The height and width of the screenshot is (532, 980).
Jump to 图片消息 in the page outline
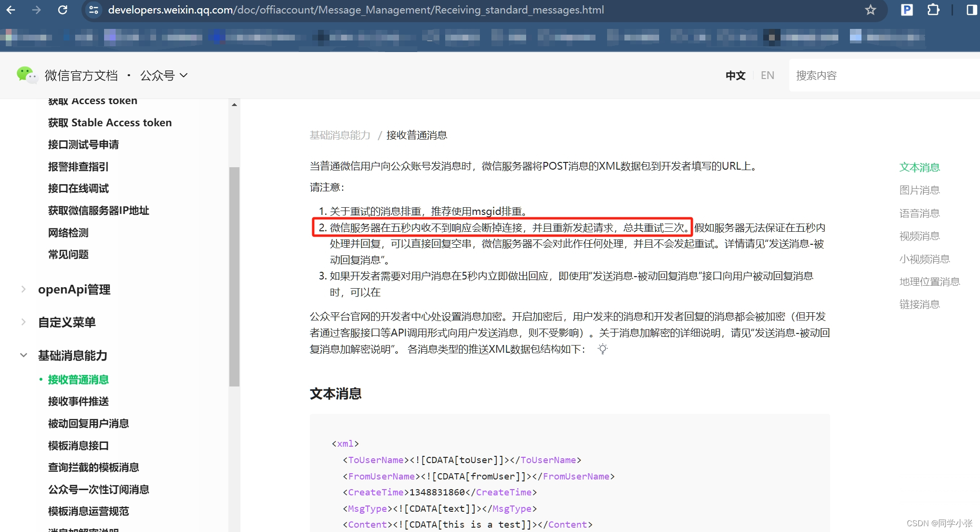(919, 190)
